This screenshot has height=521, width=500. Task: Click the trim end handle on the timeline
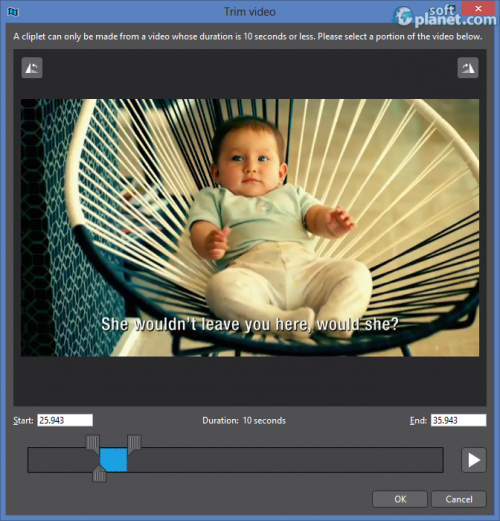point(134,442)
